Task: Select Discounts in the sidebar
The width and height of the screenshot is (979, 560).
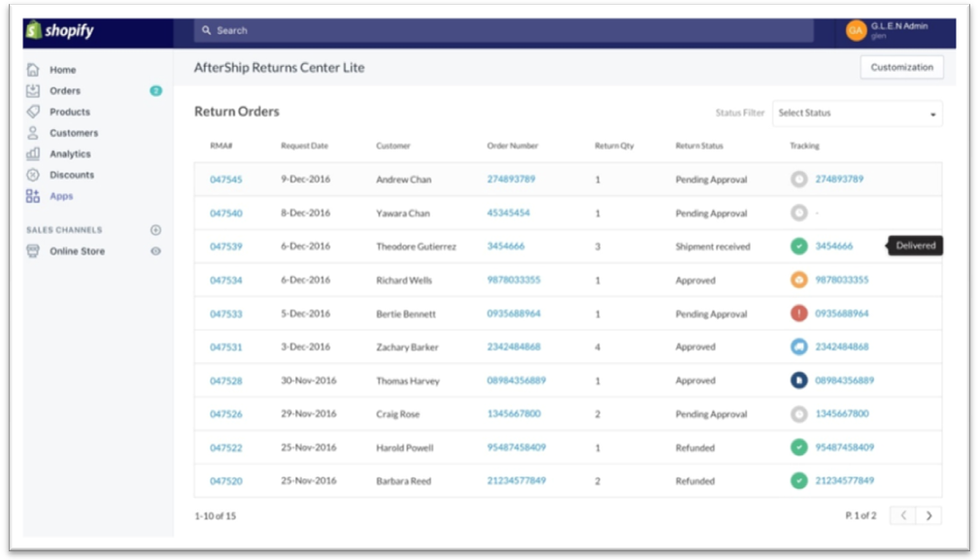Action: pyautogui.click(x=72, y=175)
